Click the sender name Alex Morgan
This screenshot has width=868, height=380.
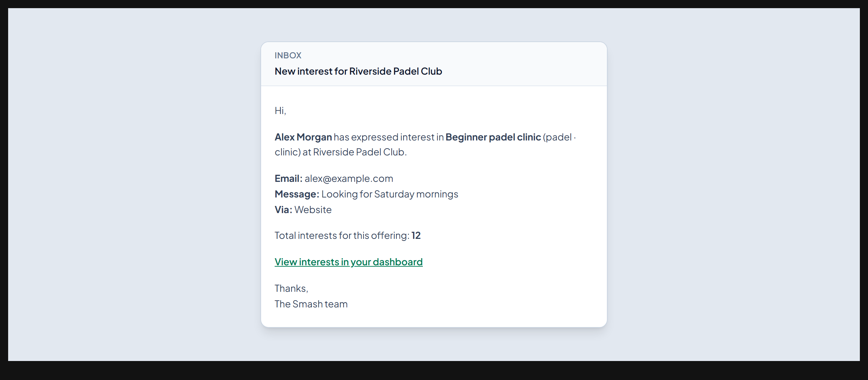303,137
